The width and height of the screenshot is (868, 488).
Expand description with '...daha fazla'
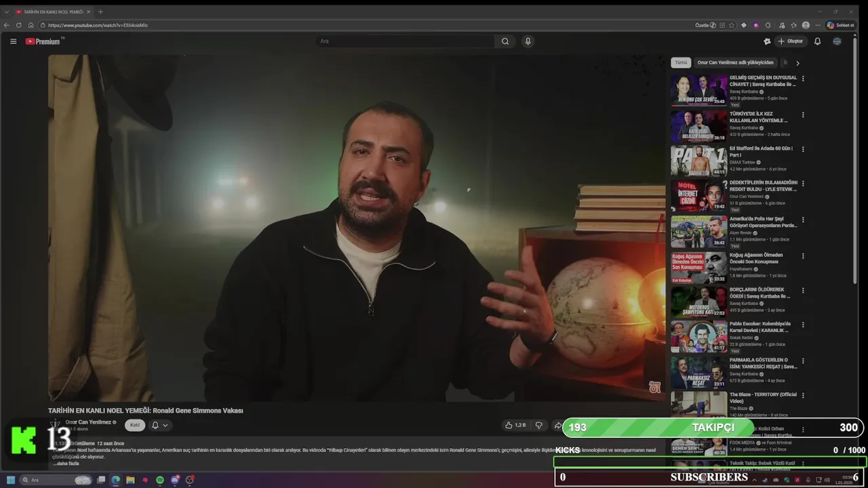(x=66, y=464)
